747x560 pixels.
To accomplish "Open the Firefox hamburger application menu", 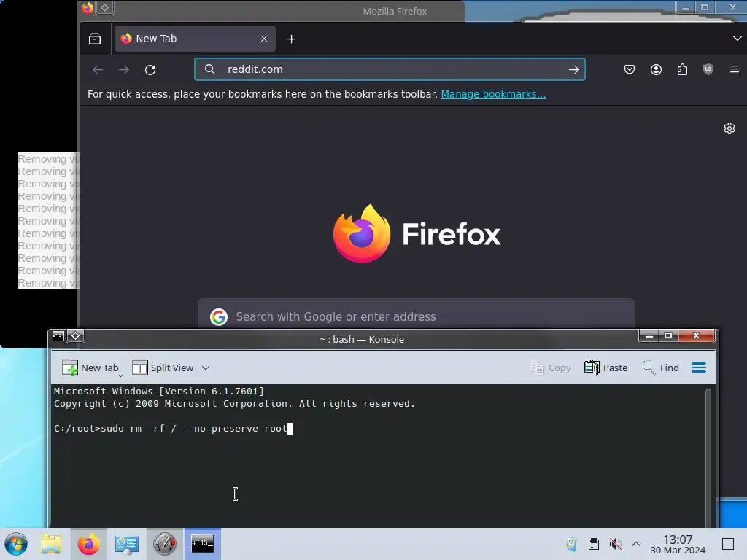I will pos(734,69).
